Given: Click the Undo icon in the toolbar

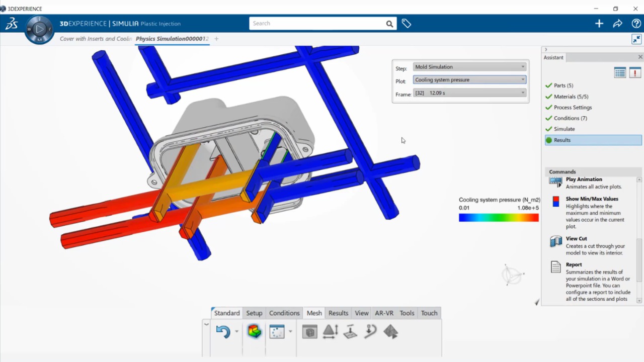Looking at the screenshot, I should (x=223, y=331).
